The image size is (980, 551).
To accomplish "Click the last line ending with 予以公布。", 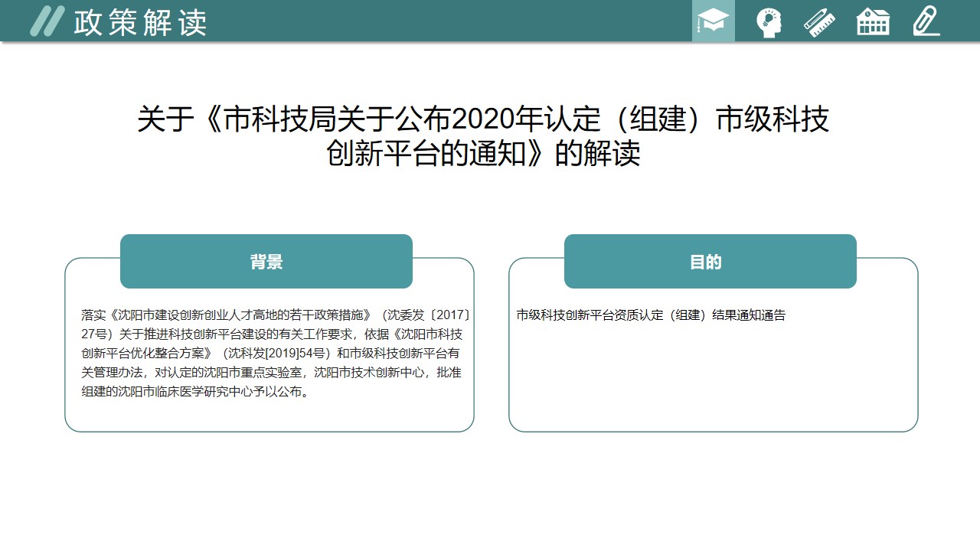I will click(x=195, y=392).
